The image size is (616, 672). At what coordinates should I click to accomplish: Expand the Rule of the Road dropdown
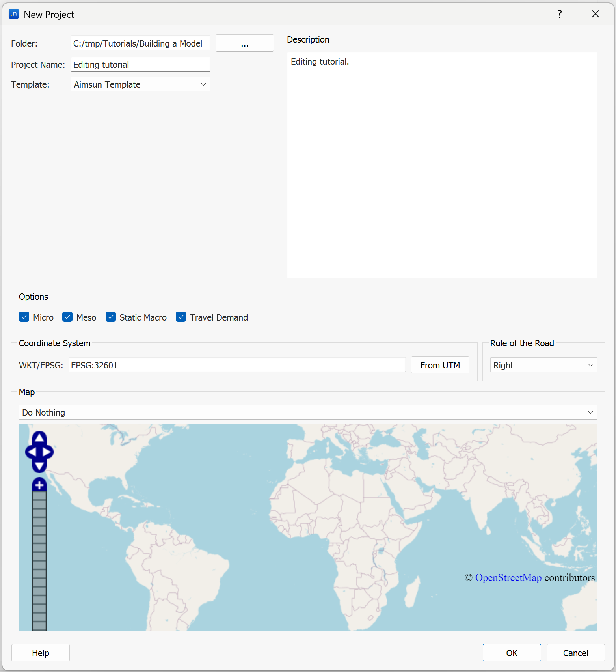(x=543, y=365)
